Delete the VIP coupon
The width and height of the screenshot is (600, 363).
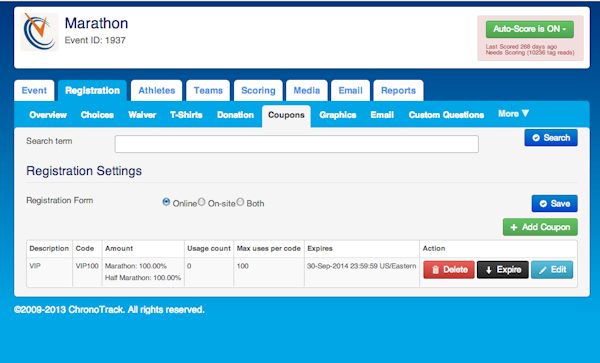click(449, 270)
